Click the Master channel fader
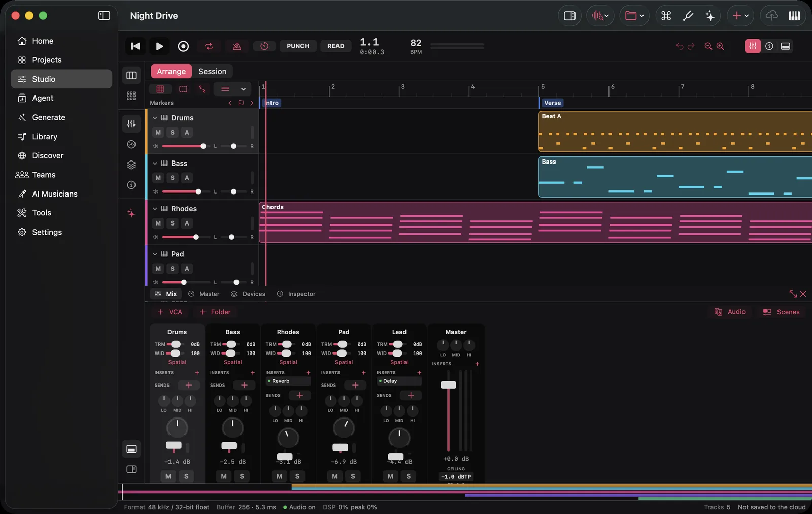 click(448, 385)
